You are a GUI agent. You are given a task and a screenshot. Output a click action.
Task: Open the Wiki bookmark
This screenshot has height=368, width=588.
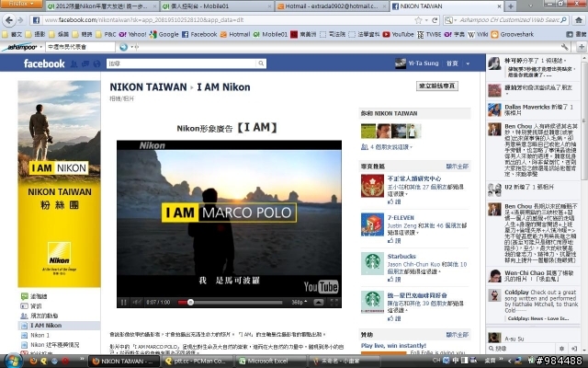pos(478,34)
